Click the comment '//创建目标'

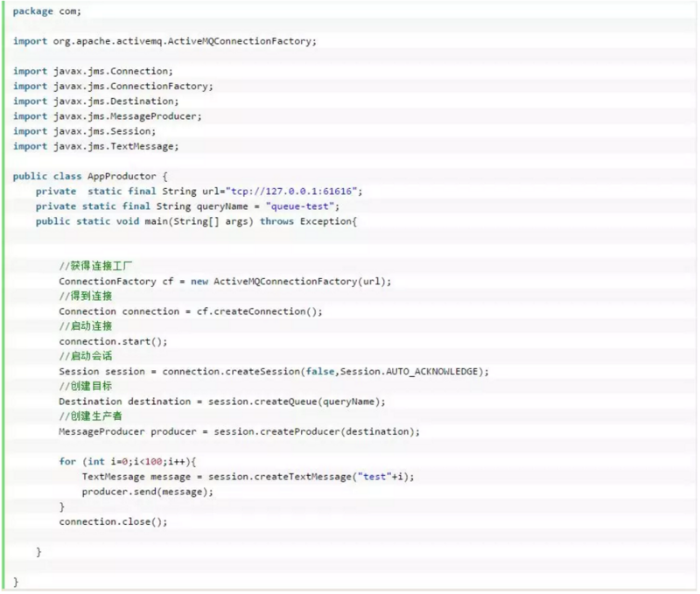coord(86,387)
